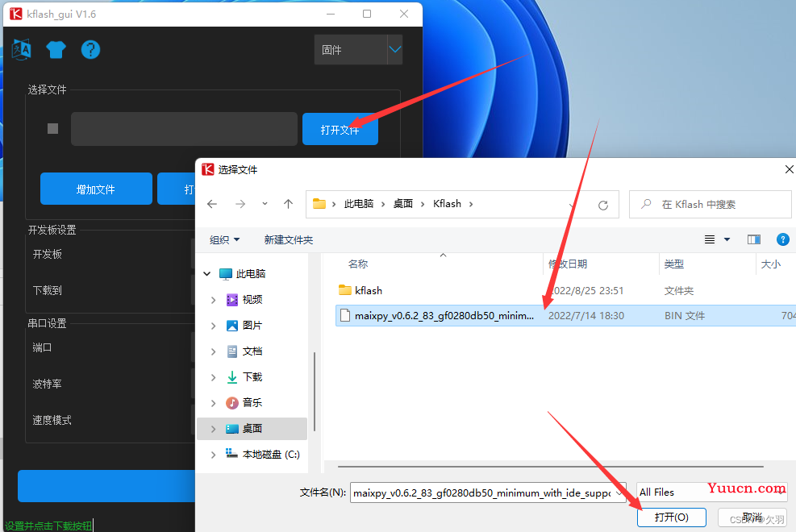Select 桌面 folder in navigation pane

pos(252,429)
